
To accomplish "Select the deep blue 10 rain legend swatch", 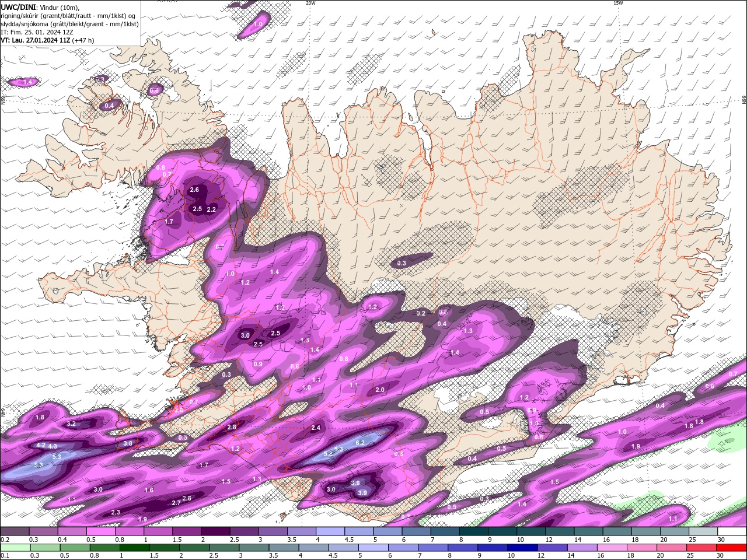I will [521, 548].
